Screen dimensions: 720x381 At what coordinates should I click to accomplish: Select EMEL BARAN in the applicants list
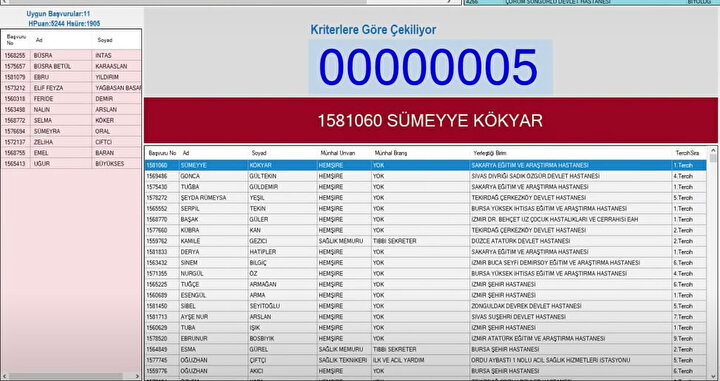tap(71, 153)
